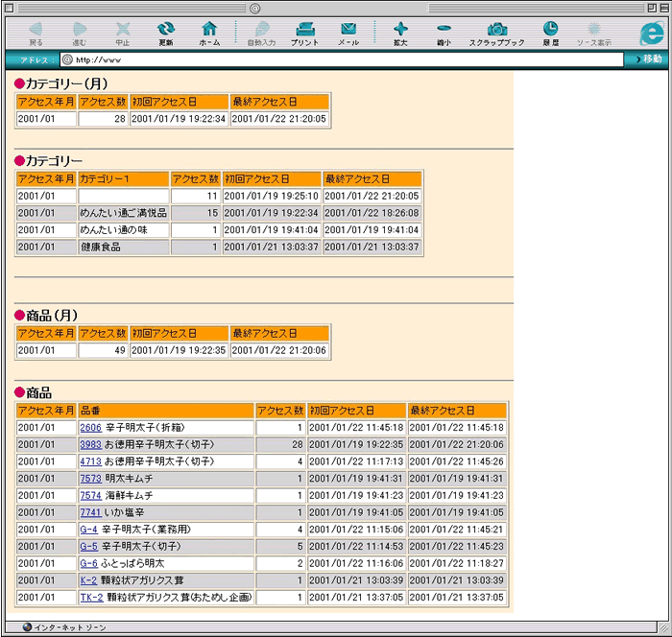672x637 pixels.
Task: Click the アドレス label in address bar
Action: (x=36, y=60)
